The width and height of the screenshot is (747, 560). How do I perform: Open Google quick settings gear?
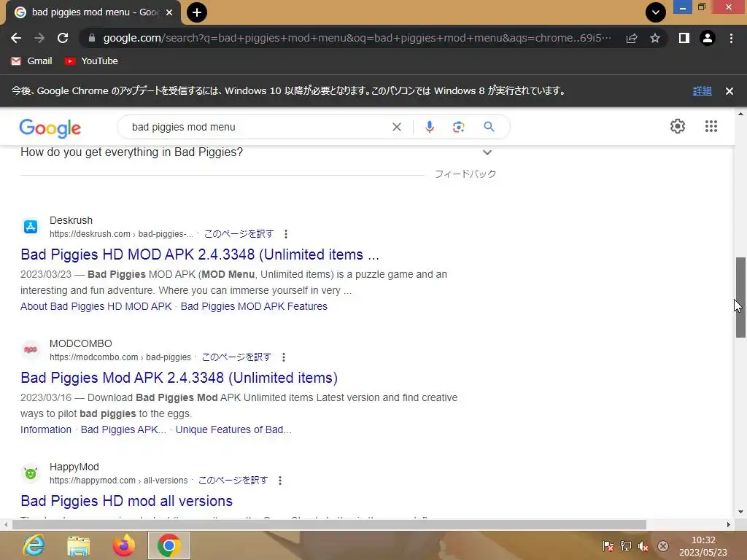(x=678, y=126)
